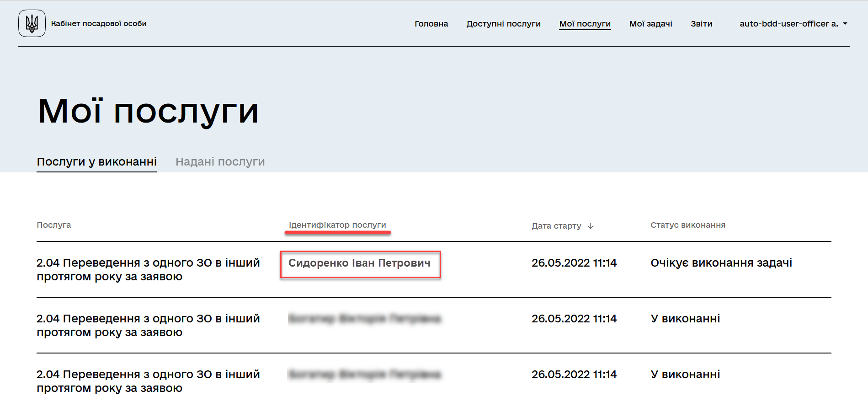868x407 pixels.
Task: Open the Головна menu item
Action: coord(431,24)
